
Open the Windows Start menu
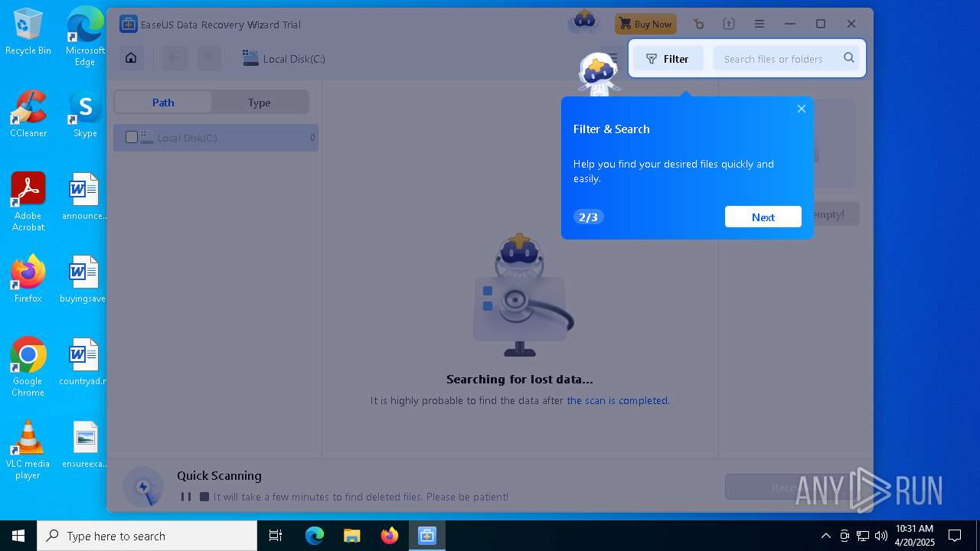pos(18,536)
